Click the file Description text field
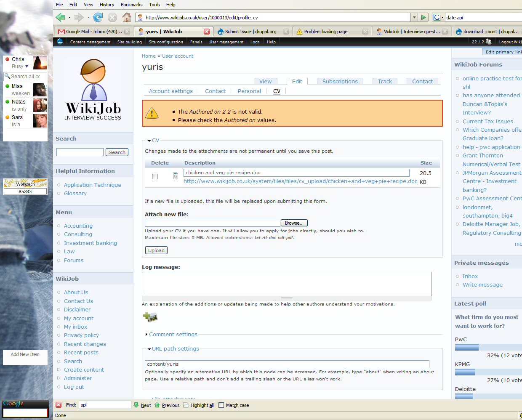Viewport: 522px width, 420px height. pyautogui.click(x=296, y=173)
